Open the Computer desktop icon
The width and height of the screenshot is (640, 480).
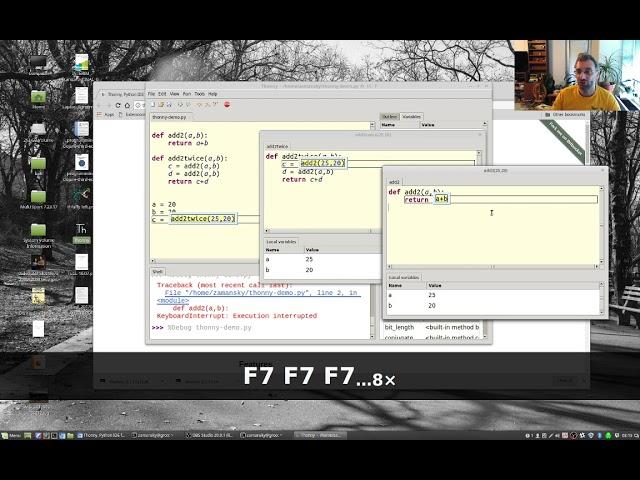(38, 65)
